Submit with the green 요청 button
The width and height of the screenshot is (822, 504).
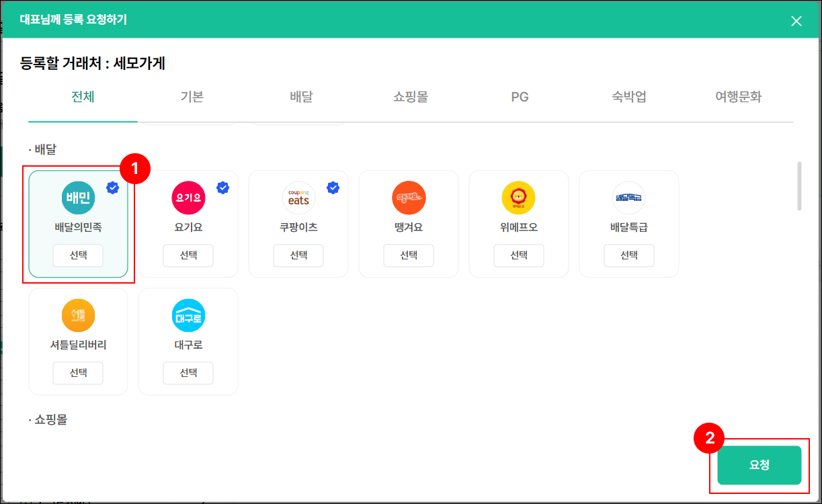tap(759, 465)
